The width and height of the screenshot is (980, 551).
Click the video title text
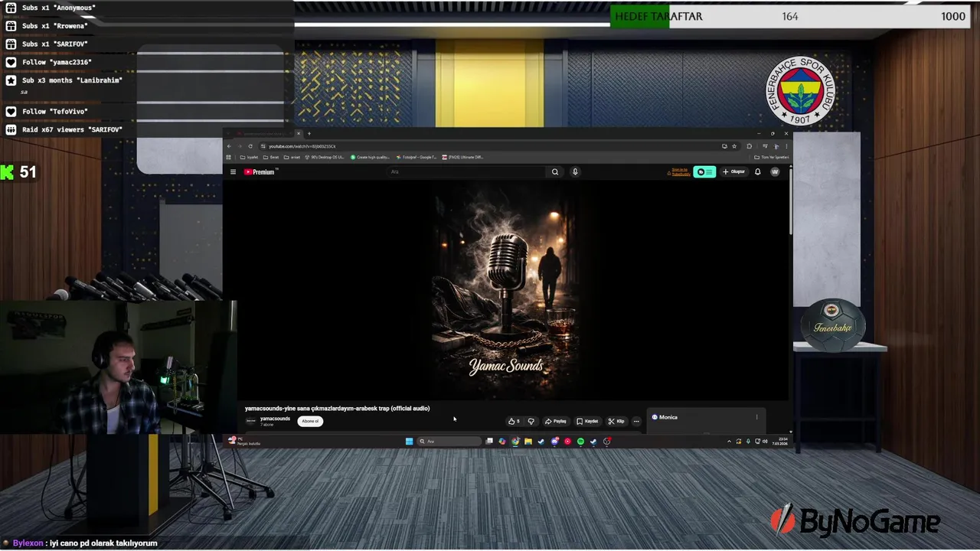click(337, 409)
